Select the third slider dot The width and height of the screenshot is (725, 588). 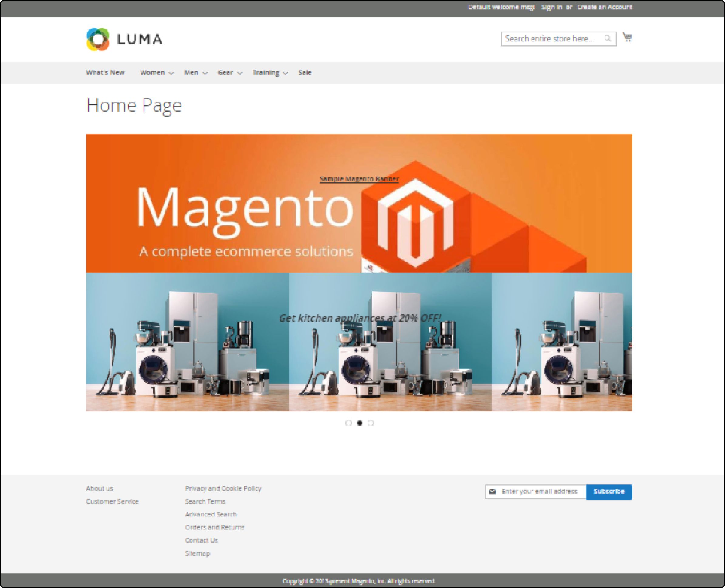[371, 423]
